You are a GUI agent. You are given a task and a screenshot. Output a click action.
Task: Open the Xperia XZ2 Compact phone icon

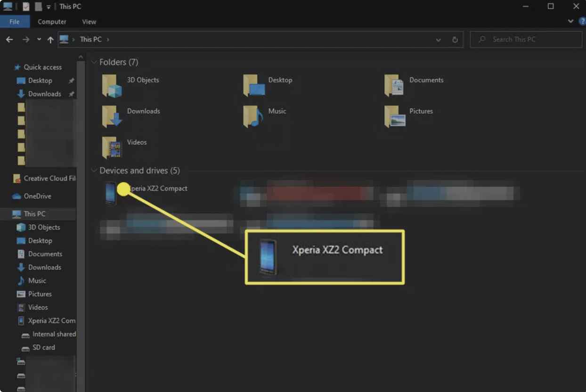(111, 193)
